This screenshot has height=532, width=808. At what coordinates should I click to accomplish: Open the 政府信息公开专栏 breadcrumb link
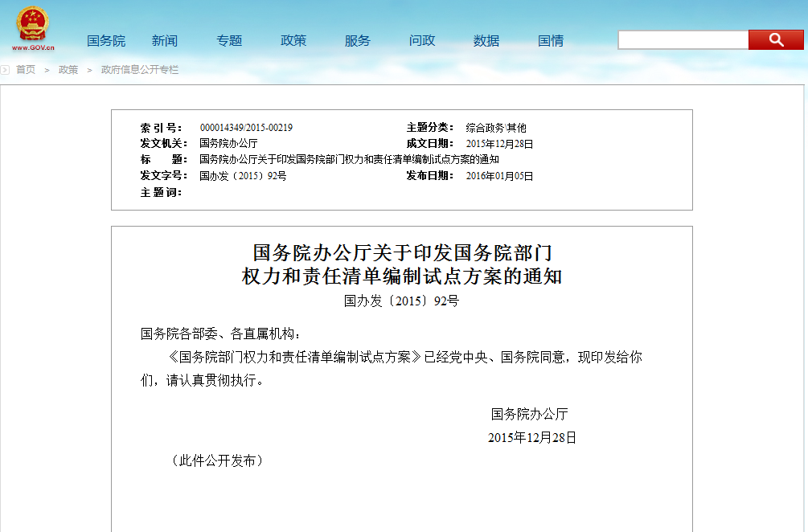tap(140, 70)
